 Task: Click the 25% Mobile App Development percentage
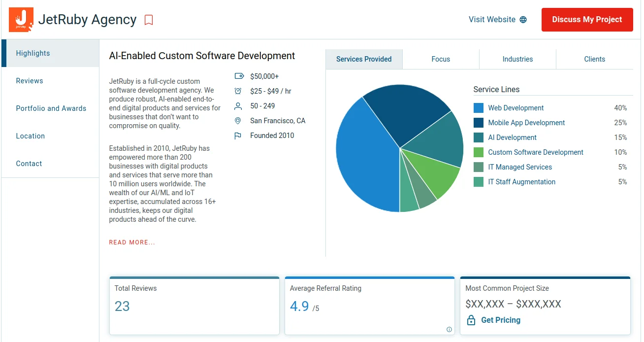pyautogui.click(x=620, y=123)
